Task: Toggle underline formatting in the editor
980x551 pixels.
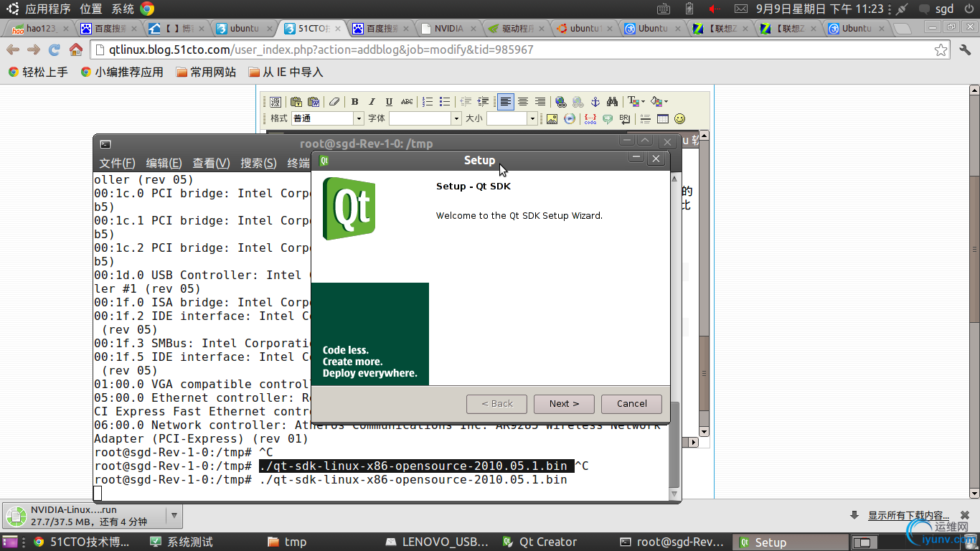Action: point(389,102)
